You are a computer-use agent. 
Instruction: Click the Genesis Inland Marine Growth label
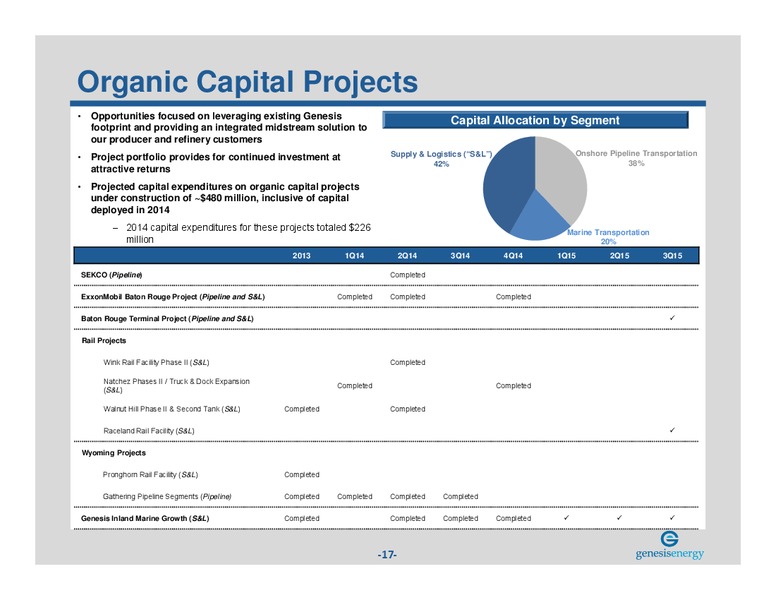point(145,518)
